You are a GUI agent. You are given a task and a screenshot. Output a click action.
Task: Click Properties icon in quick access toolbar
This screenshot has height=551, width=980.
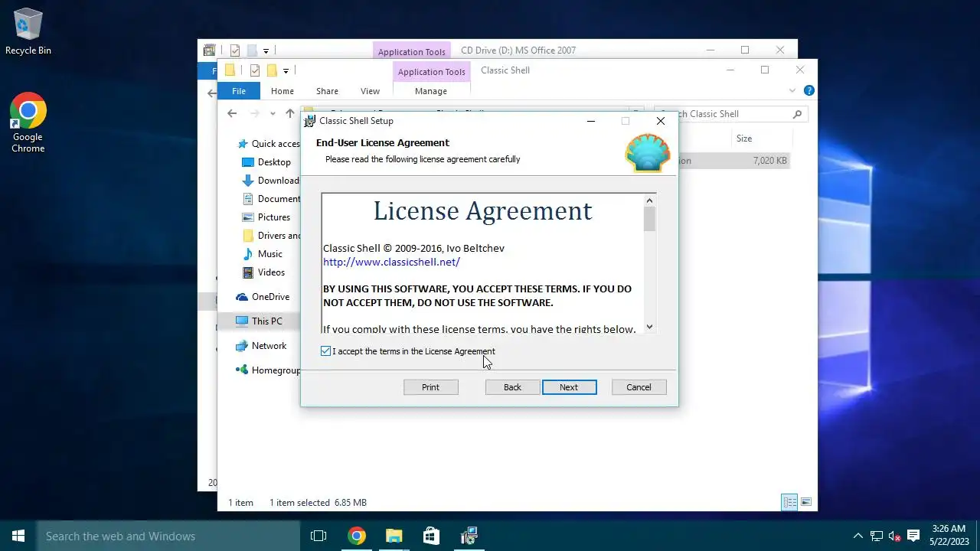(x=255, y=70)
